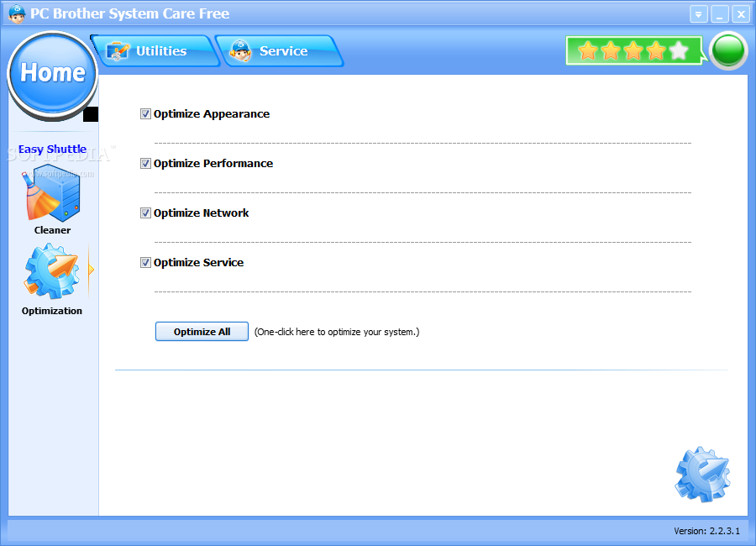
Task: Close the PC Brother System Care window
Action: pyautogui.click(x=741, y=14)
